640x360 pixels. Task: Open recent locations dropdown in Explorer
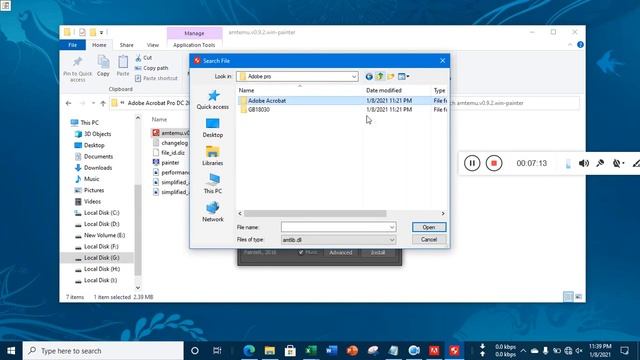coord(93,103)
